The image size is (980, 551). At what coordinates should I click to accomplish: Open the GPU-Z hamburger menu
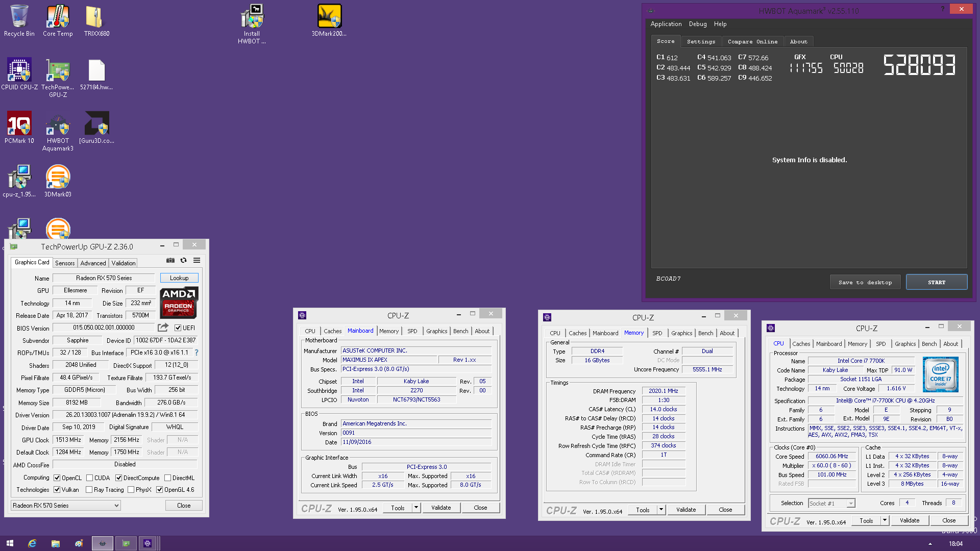197,260
